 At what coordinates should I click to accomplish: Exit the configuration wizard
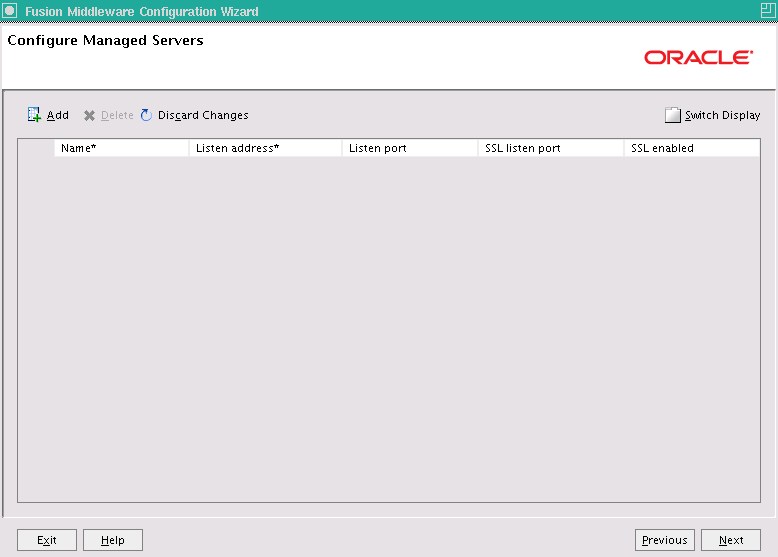coord(47,540)
